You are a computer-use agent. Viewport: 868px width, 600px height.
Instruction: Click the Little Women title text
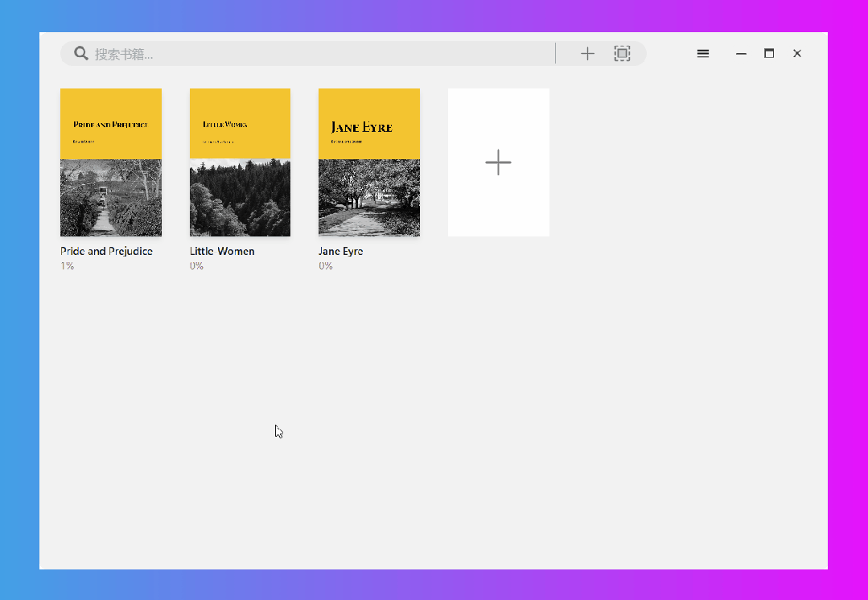click(x=222, y=251)
